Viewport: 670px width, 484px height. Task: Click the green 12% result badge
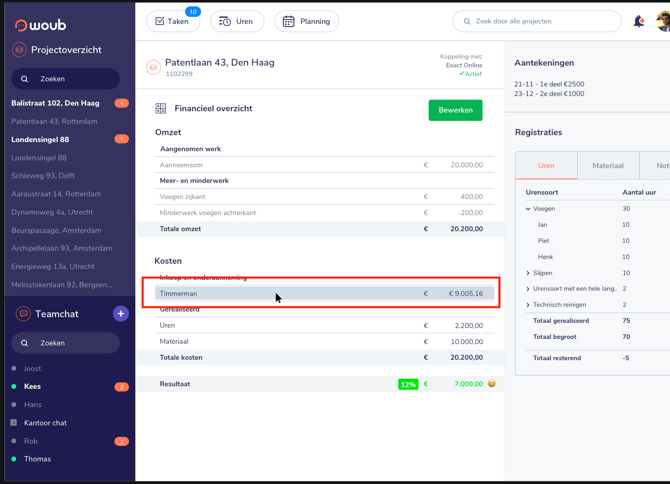(408, 384)
